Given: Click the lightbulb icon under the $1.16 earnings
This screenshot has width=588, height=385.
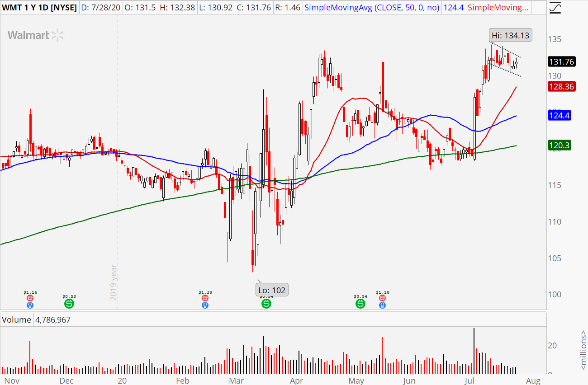Looking at the screenshot, I should coord(30,305).
